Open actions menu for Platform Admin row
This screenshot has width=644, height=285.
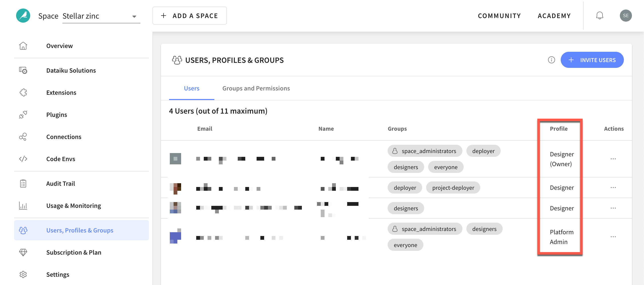click(613, 237)
